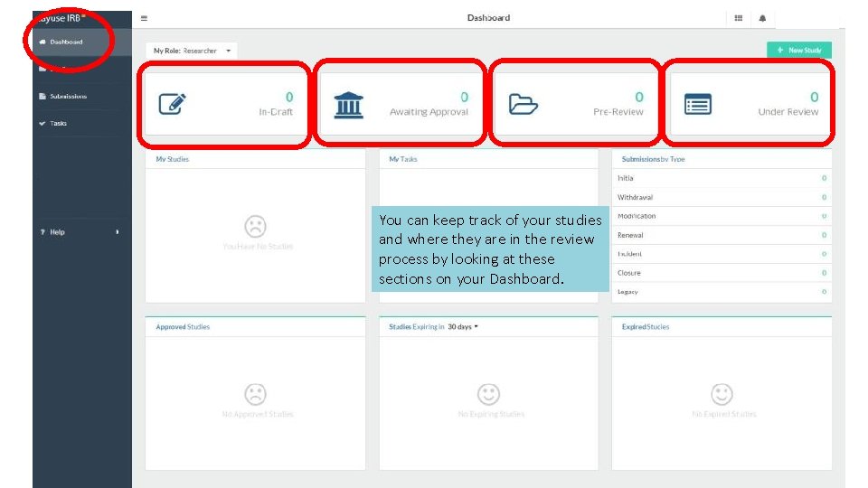Open the apps grid icon
The height and width of the screenshot is (488, 868).
(x=738, y=18)
